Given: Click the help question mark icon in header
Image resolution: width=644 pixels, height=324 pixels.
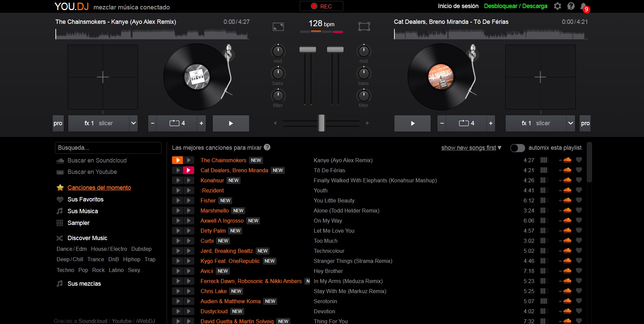Looking at the screenshot, I should coord(571,6).
